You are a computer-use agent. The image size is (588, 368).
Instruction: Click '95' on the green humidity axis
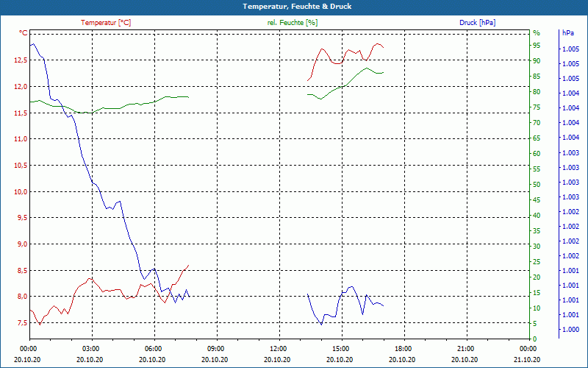(537, 46)
